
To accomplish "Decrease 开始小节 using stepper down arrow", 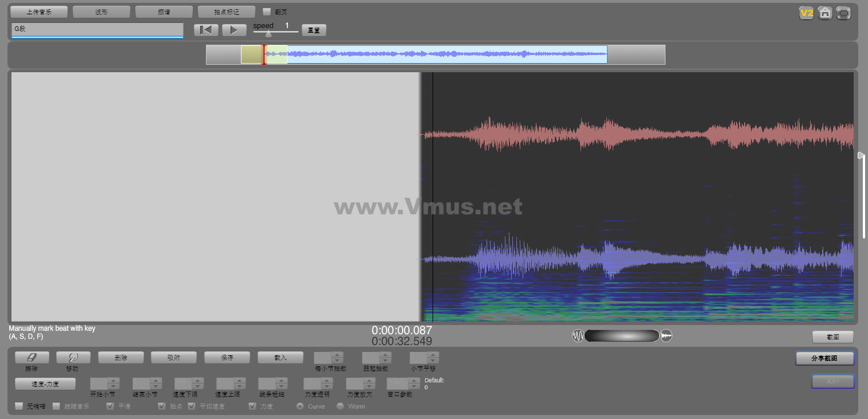I will click(x=114, y=386).
